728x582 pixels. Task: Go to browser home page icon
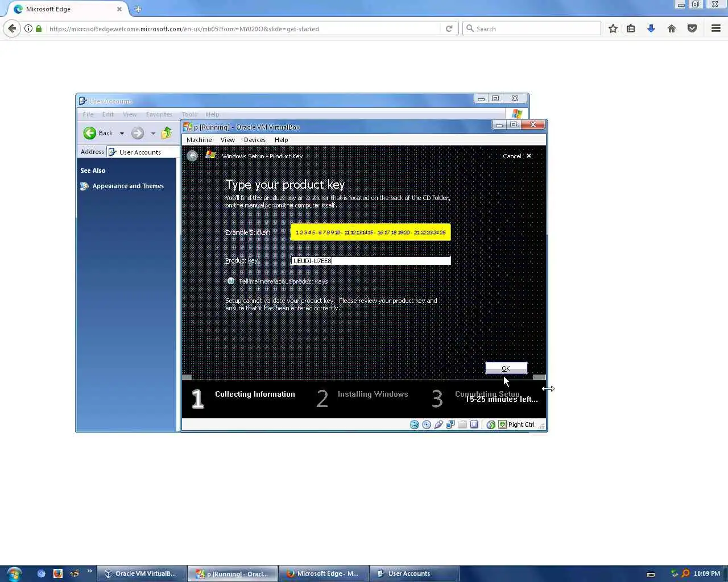672,28
